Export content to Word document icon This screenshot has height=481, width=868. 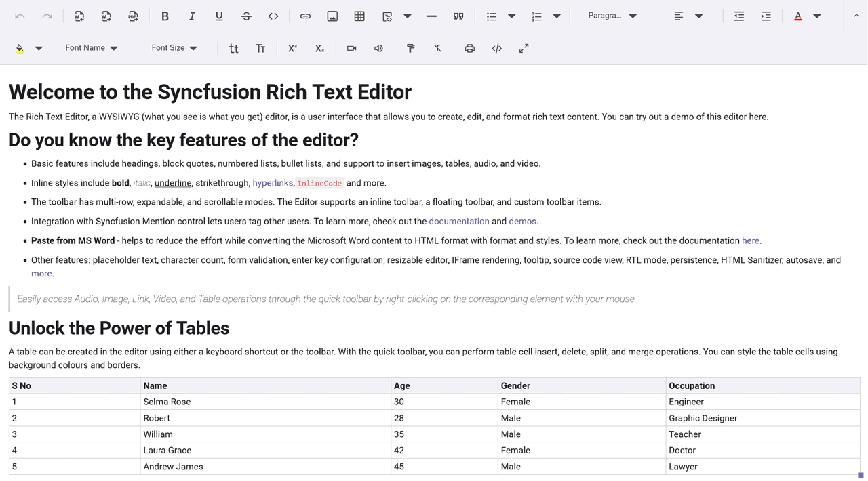pos(106,16)
